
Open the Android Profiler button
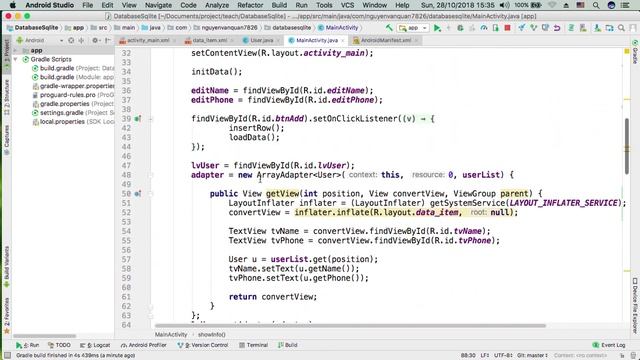144,345
